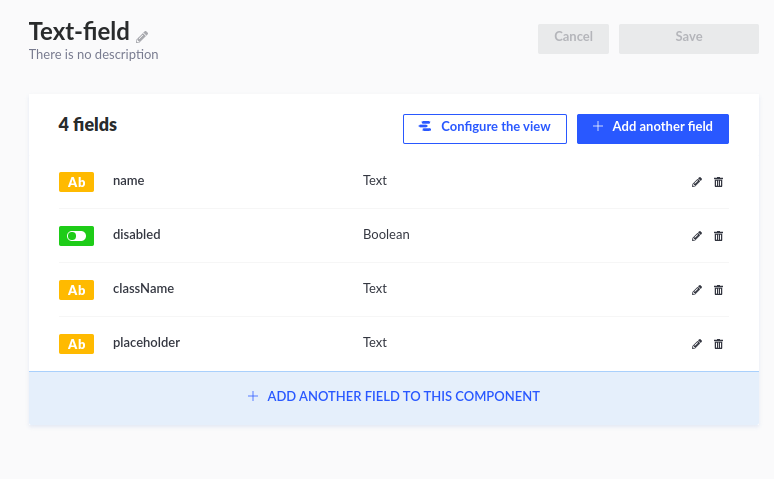Image resolution: width=774 pixels, height=479 pixels.
Task: Select the Ab icon next to className
Action: [x=77, y=290]
